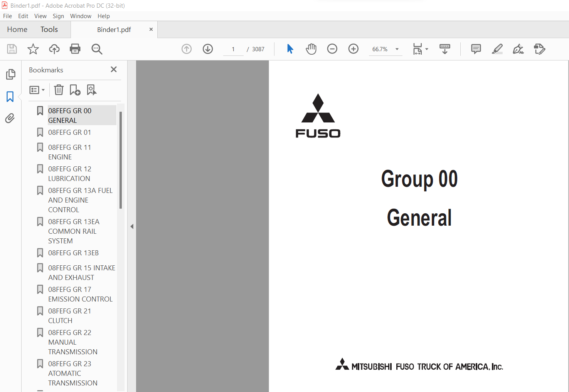
Task: Open the Sign document tool
Action: click(518, 49)
